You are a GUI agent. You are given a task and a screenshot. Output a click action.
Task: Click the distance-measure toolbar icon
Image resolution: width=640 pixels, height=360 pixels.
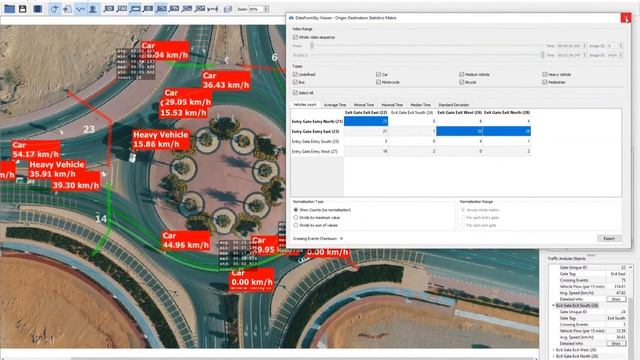213,9
